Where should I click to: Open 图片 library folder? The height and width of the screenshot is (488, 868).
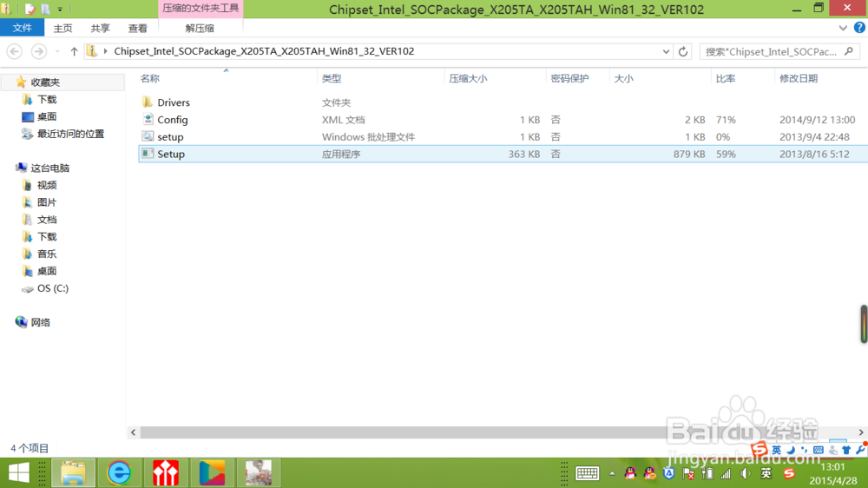tap(47, 202)
